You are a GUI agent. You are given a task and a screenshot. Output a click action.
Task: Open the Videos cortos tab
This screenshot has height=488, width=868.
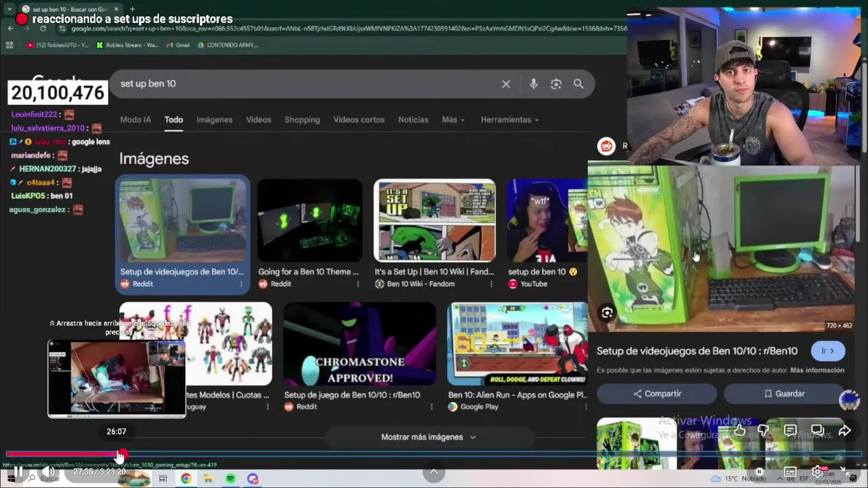pyautogui.click(x=359, y=119)
